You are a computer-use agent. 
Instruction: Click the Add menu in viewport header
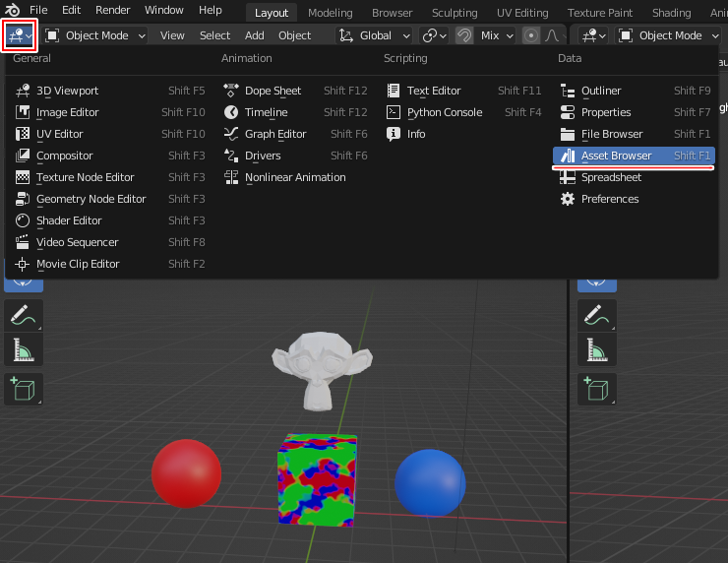click(254, 35)
